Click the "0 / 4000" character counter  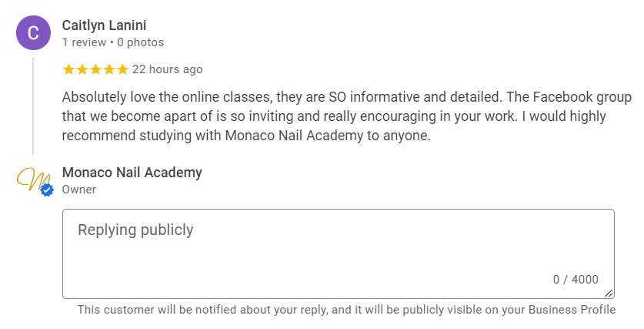pos(576,280)
